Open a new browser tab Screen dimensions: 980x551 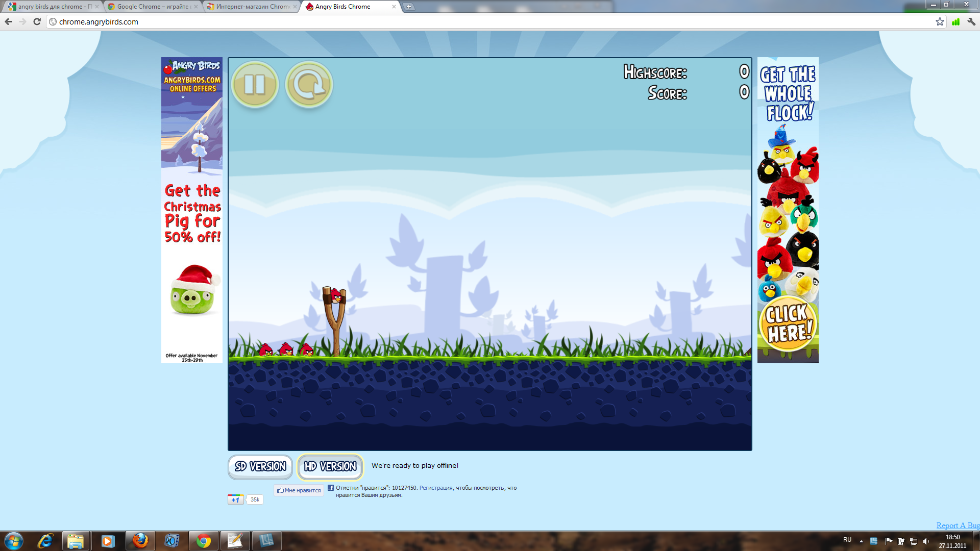coord(409,7)
